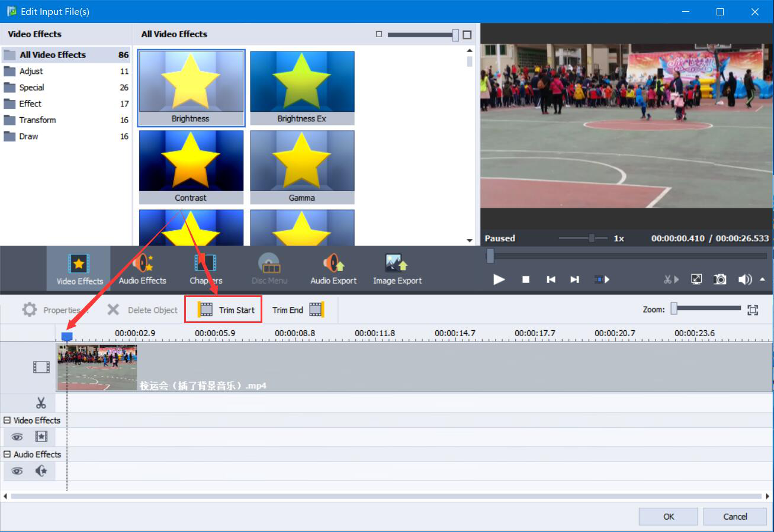Click the 00:00:05.9 timeline ruler label

[214, 333]
